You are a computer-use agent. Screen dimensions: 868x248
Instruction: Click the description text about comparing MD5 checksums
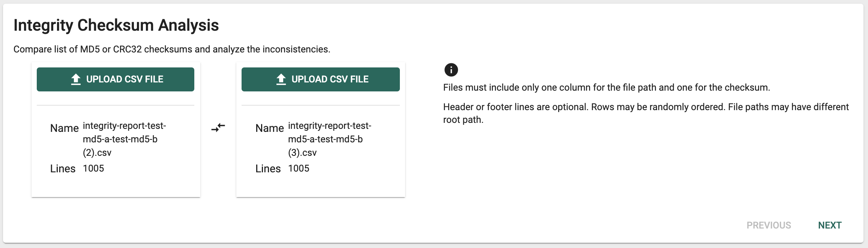click(172, 48)
